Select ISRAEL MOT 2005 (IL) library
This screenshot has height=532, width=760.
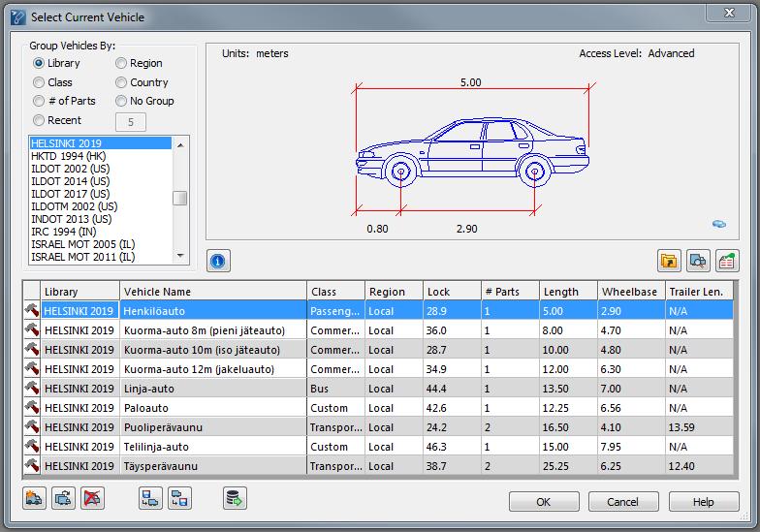tap(101, 244)
